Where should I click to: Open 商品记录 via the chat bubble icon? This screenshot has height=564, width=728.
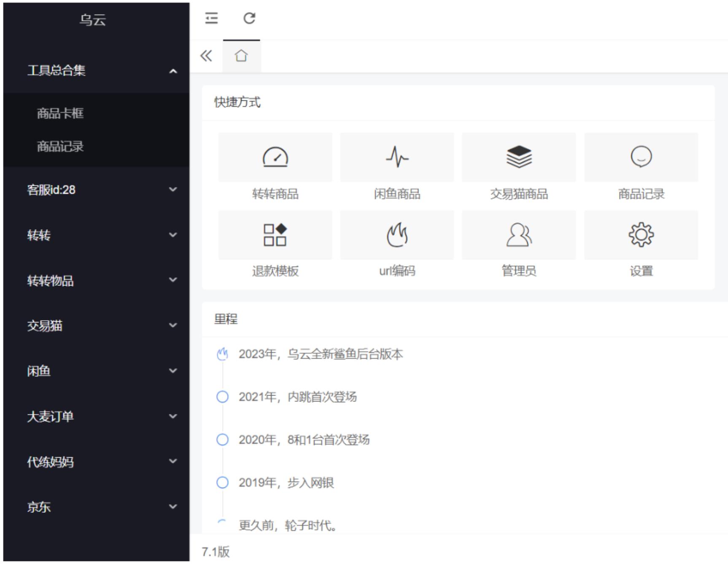(641, 157)
